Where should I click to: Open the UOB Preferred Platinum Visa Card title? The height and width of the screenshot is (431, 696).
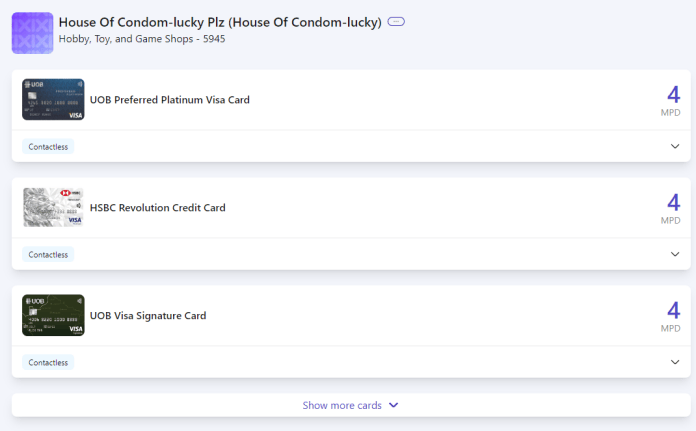tap(170, 99)
